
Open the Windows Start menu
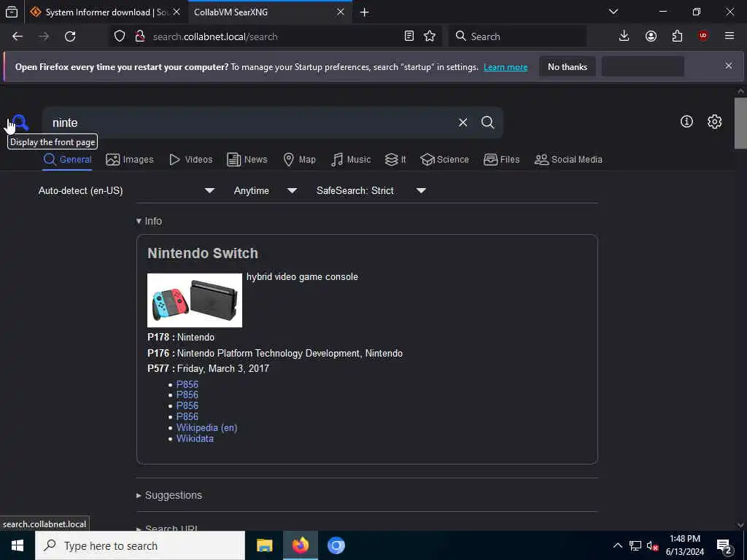click(18, 545)
